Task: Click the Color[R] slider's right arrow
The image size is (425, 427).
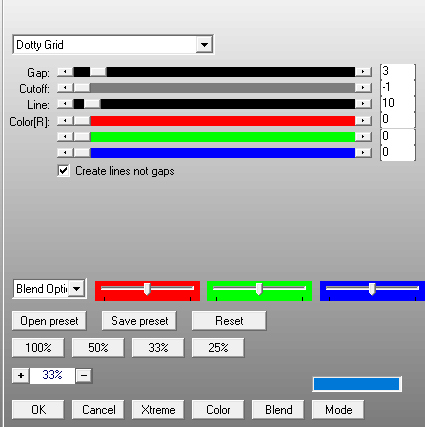Action: pyautogui.click(x=363, y=120)
